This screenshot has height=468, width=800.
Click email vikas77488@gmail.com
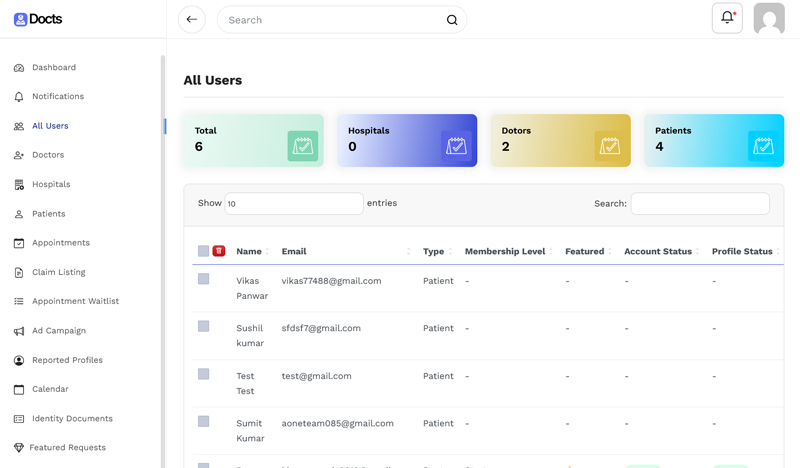pyautogui.click(x=331, y=281)
